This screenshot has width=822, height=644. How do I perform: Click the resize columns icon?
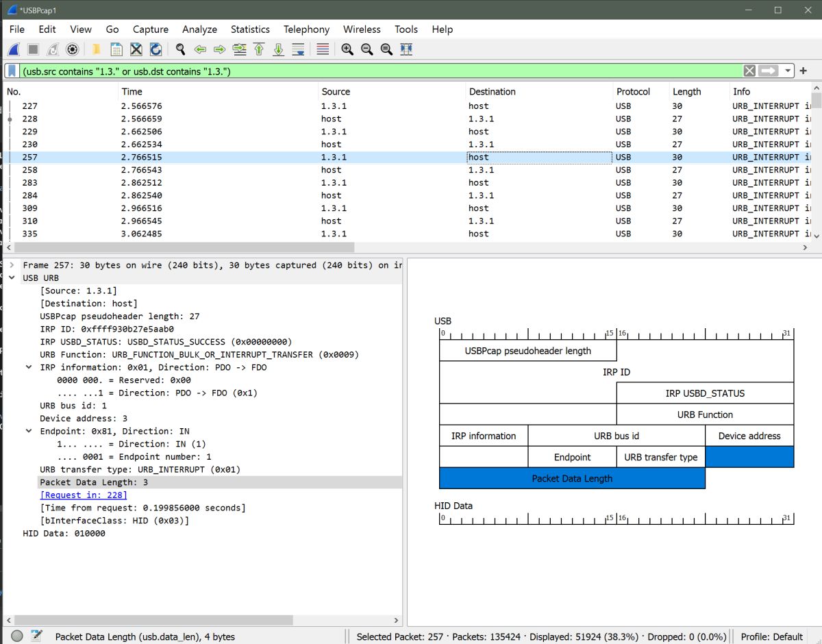tap(406, 49)
